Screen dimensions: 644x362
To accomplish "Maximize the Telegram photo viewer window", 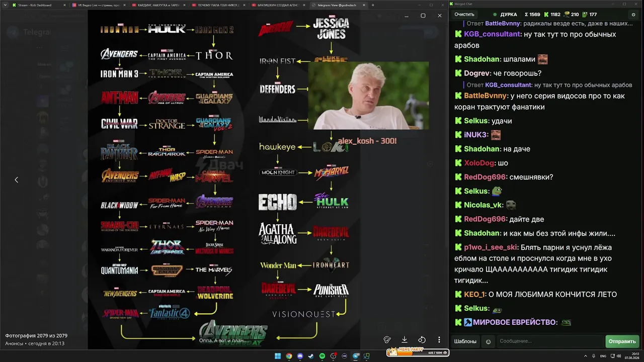I will pos(423,16).
